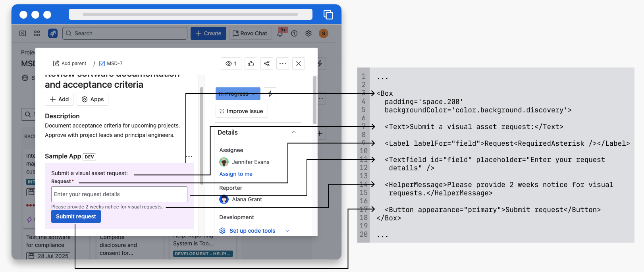Click the 28 Jul 2025 due date

48,256
